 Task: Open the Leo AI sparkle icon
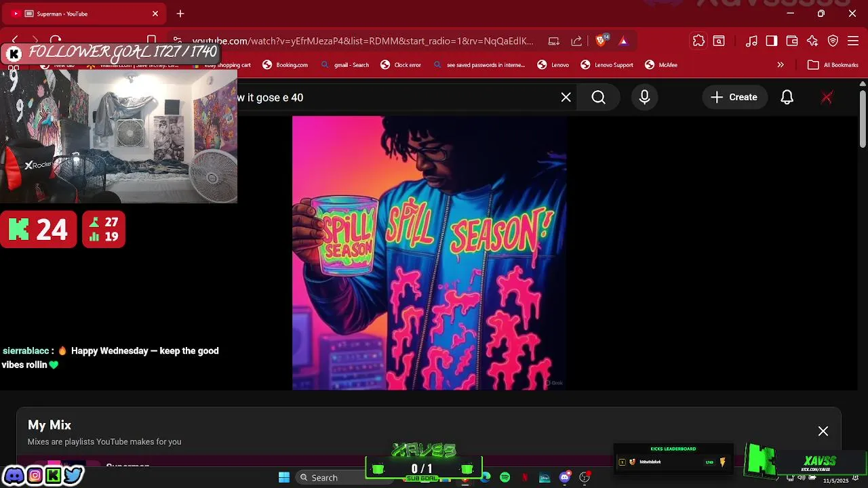click(x=812, y=41)
